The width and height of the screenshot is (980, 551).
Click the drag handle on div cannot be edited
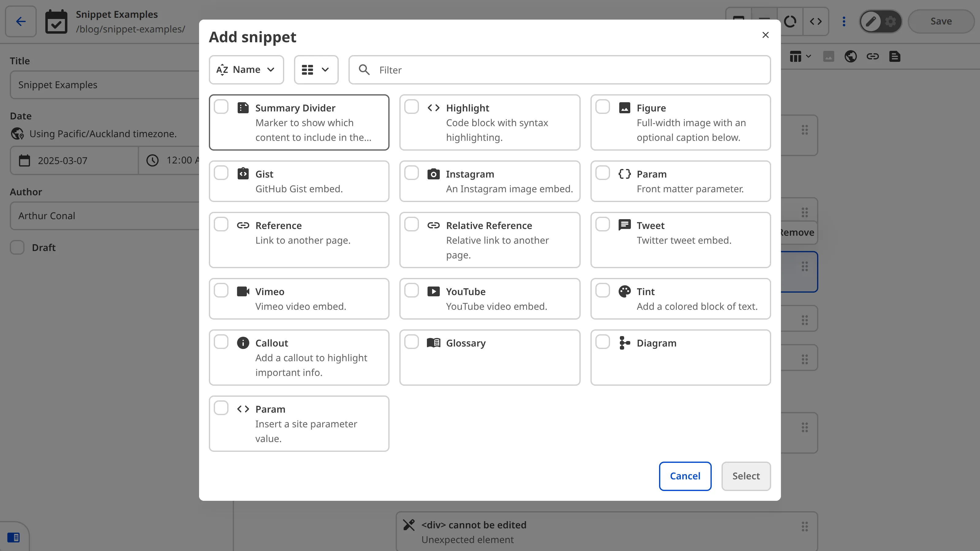tap(804, 526)
